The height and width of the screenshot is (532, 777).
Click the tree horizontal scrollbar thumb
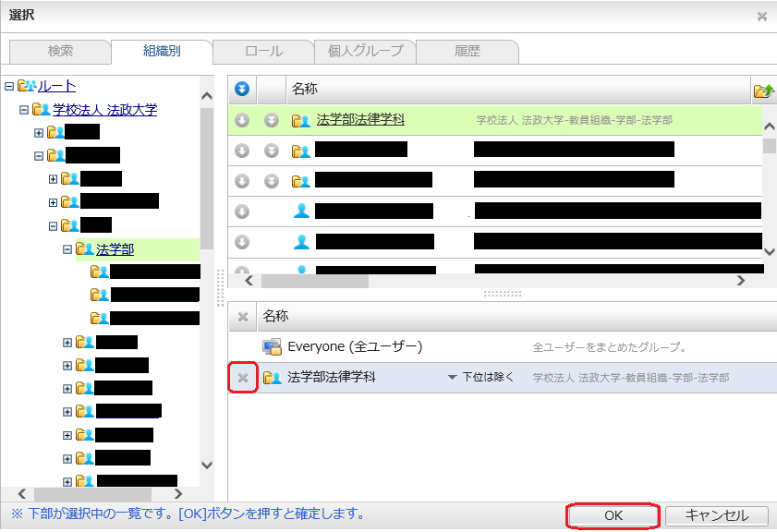[92, 494]
